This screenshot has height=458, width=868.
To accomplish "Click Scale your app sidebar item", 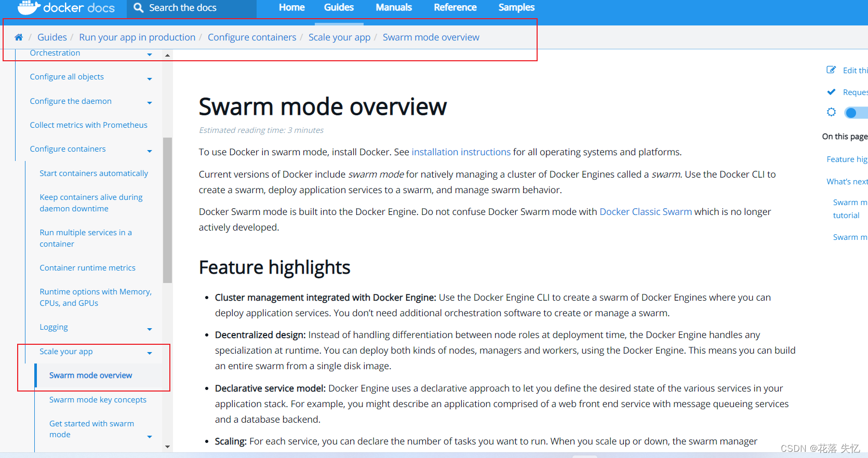I will 66,352.
